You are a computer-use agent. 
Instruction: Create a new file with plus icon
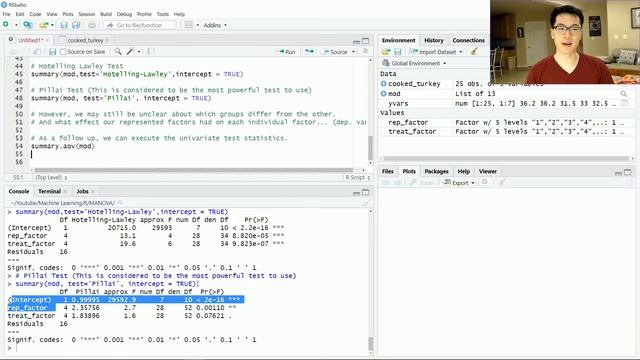coord(6,25)
